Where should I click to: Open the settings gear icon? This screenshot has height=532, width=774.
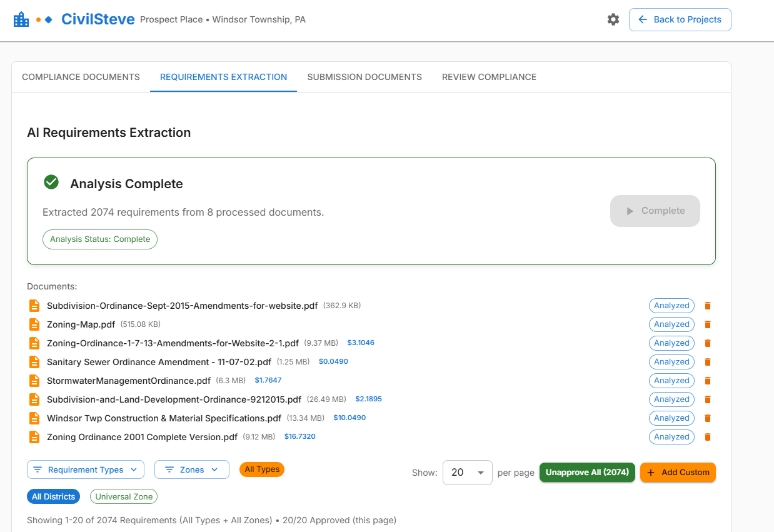coord(613,19)
